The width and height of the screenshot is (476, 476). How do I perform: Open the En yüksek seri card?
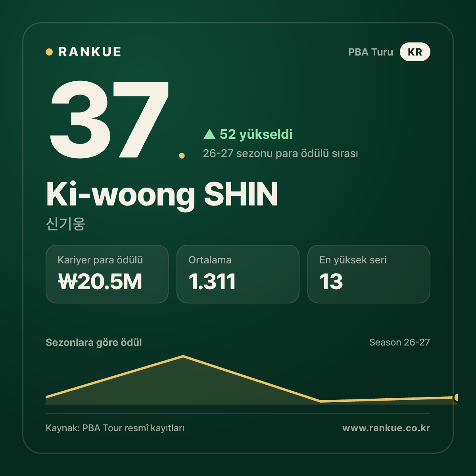[369, 274]
